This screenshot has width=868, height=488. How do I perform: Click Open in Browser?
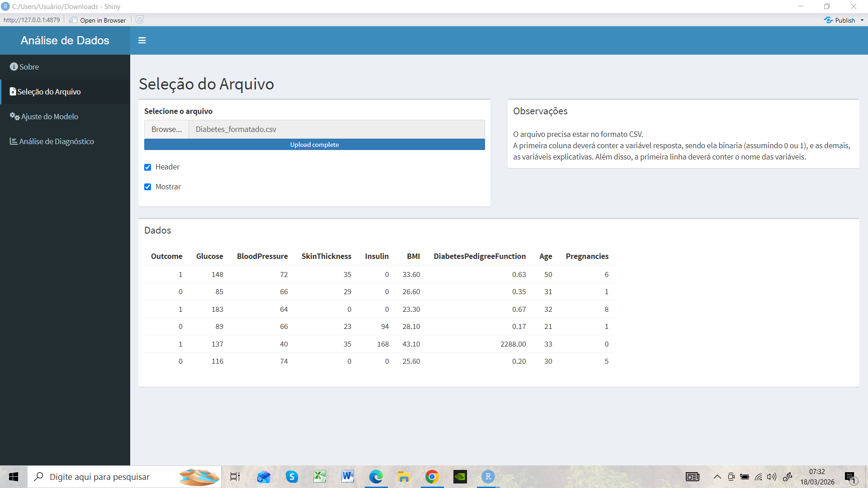pyautogui.click(x=98, y=20)
